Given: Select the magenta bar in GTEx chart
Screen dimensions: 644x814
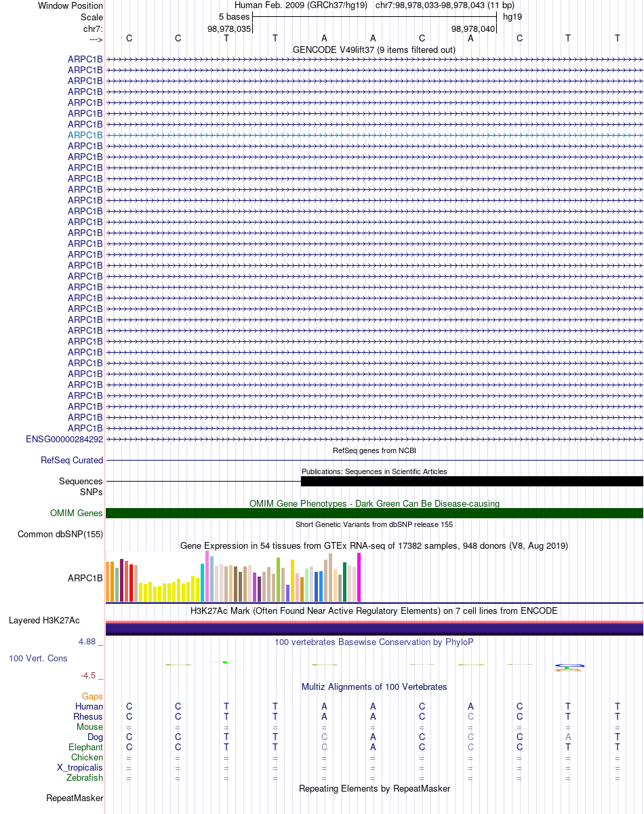Looking at the screenshot, I should pos(359,577).
